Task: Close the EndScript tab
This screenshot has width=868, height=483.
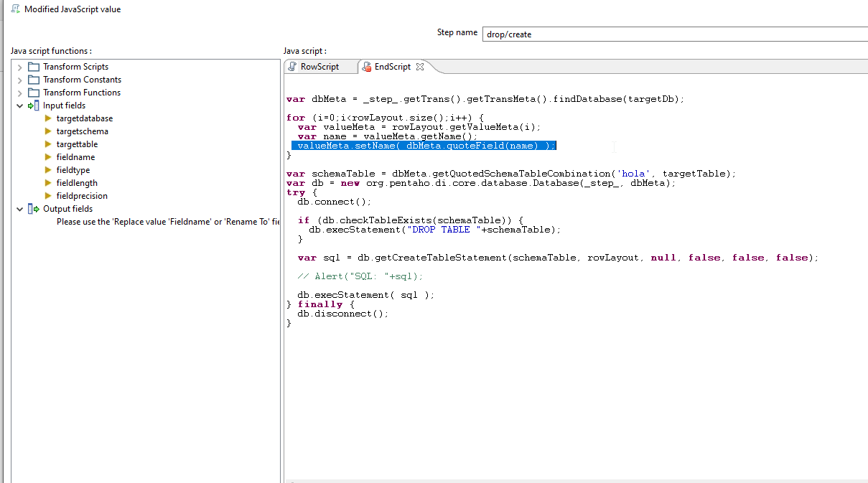Action: pos(421,66)
